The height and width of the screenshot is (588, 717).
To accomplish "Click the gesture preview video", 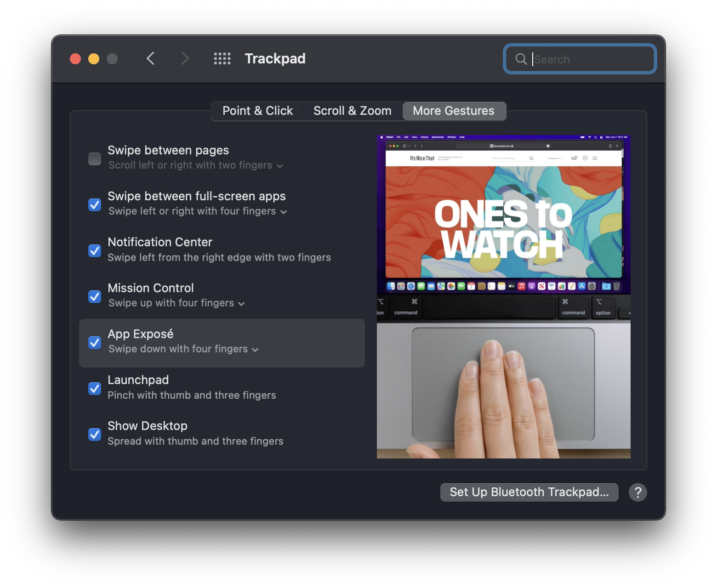I will tap(503, 296).
